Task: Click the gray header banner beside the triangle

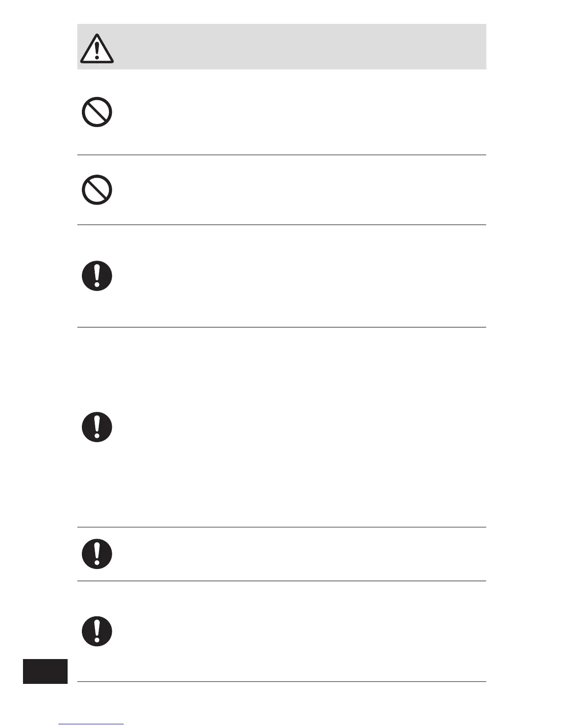Action: tap(299, 46)
